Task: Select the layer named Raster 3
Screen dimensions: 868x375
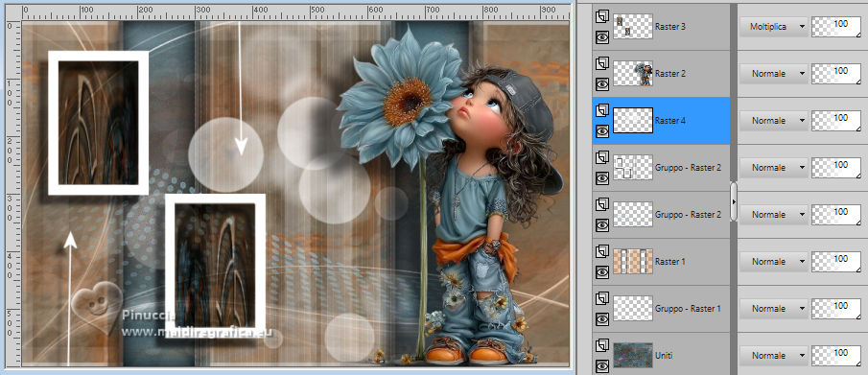Action: 670,26
